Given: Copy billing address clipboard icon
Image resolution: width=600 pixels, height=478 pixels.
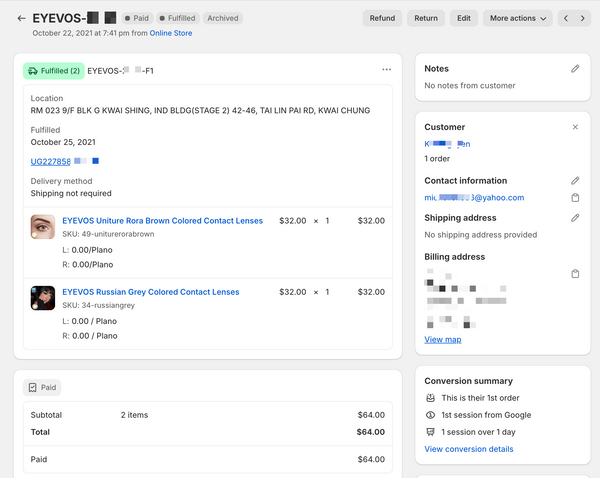Looking at the screenshot, I should (x=575, y=274).
